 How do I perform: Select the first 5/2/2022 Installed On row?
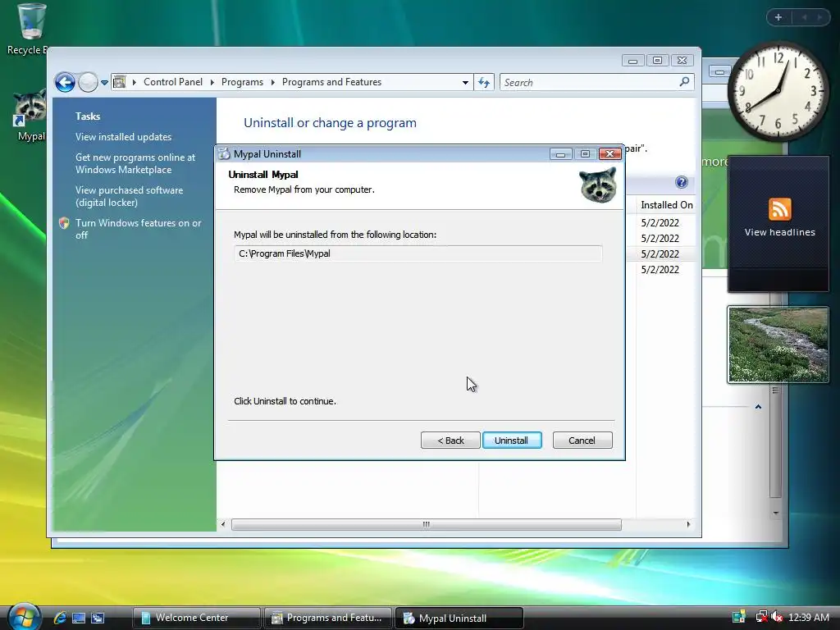tap(660, 223)
